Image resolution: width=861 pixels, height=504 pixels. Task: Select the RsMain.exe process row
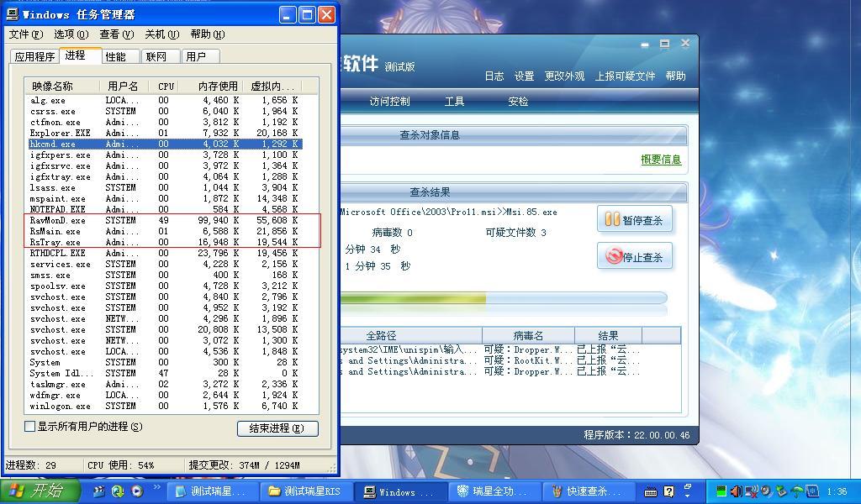[164, 232]
